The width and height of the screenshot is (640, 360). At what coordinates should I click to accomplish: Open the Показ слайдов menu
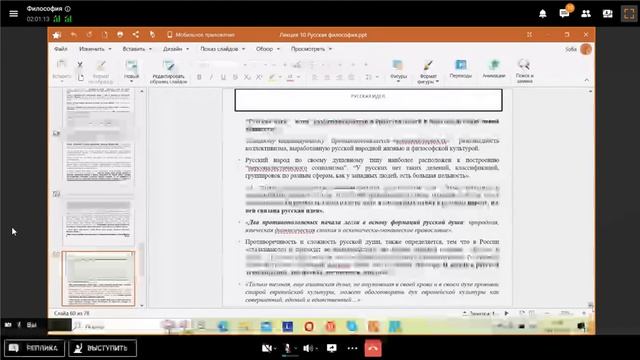click(x=222, y=49)
